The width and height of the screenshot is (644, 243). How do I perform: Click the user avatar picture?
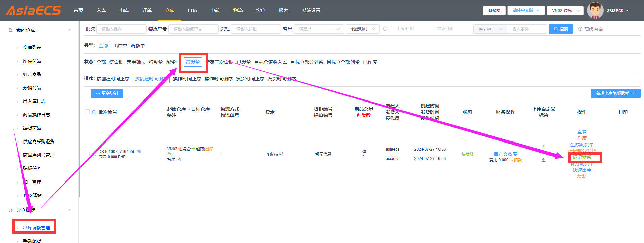click(x=595, y=10)
